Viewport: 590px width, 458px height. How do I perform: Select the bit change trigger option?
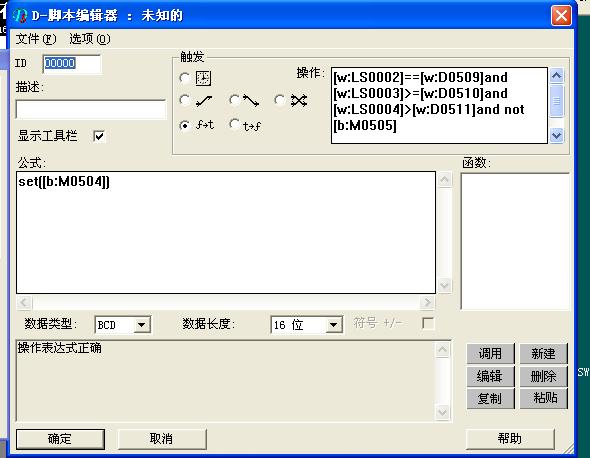pos(279,100)
